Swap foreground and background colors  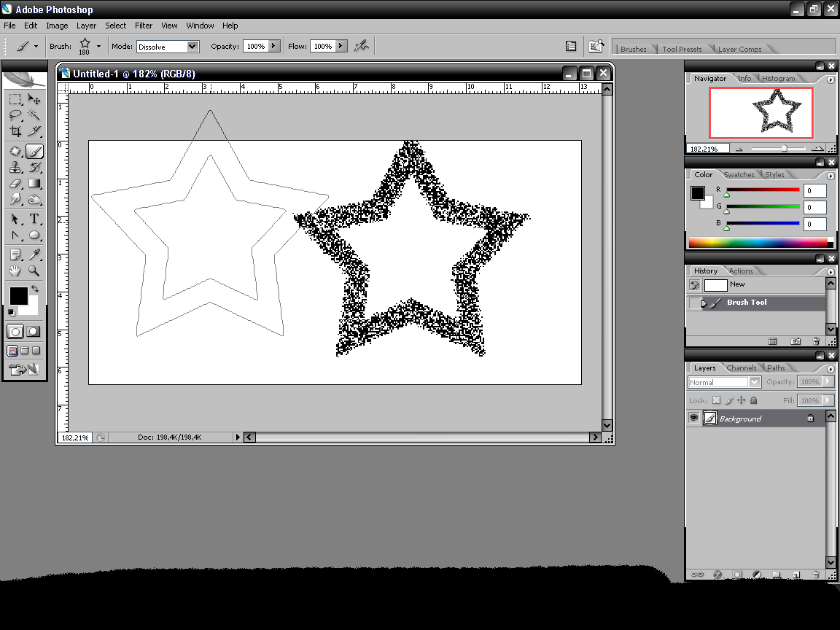click(x=35, y=289)
